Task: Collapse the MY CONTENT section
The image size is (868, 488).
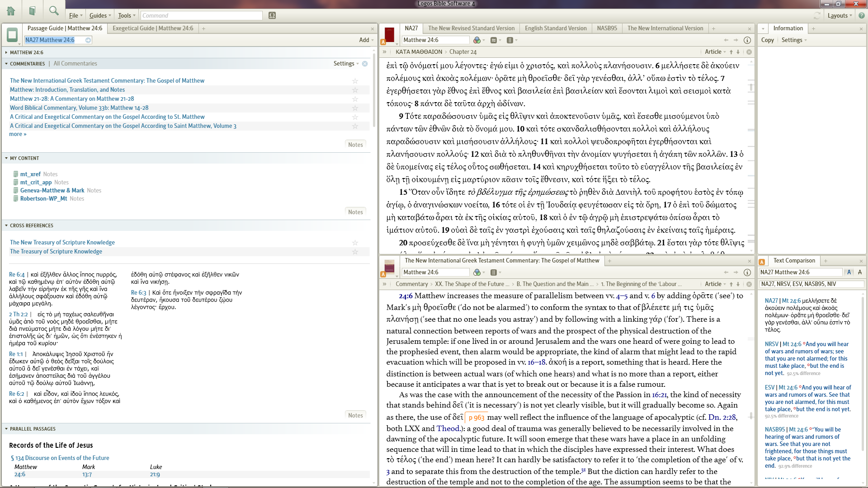Action: coord(6,158)
